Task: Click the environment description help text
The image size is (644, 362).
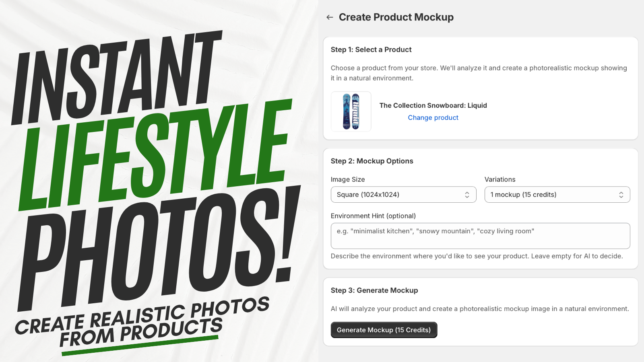Action: click(477, 256)
